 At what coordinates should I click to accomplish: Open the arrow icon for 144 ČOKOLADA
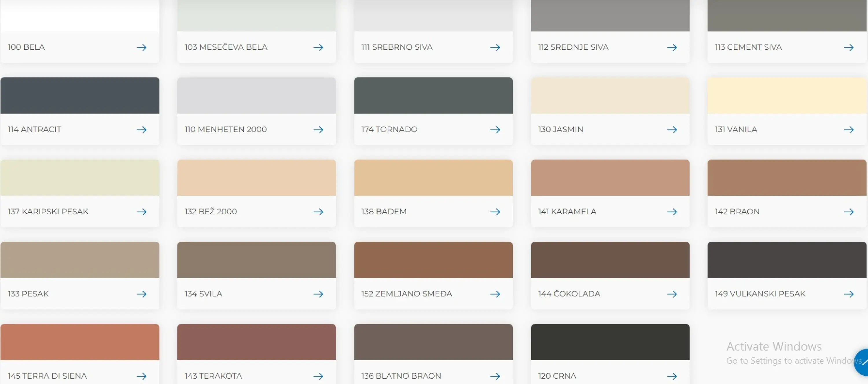pyautogui.click(x=672, y=294)
